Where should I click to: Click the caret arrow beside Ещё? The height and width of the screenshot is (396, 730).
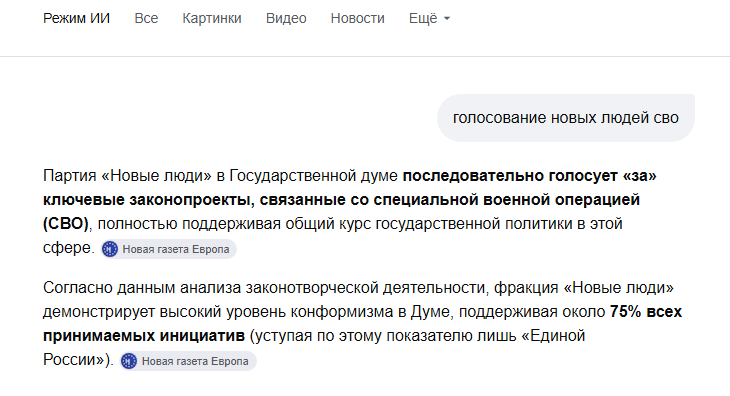pyautogui.click(x=447, y=19)
